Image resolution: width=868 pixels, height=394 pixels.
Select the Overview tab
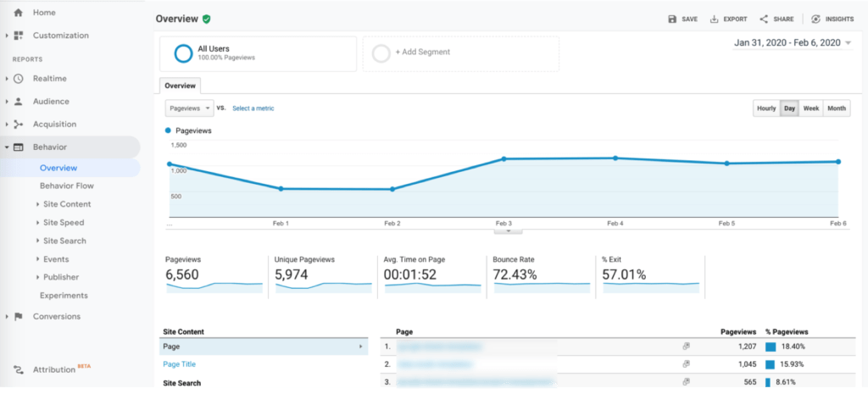pyautogui.click(x=180, y=86)
